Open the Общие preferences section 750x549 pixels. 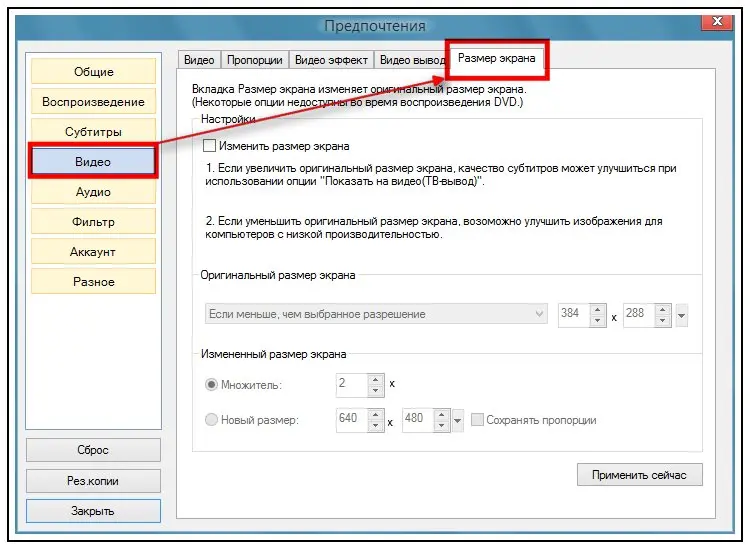coord(93,71)
